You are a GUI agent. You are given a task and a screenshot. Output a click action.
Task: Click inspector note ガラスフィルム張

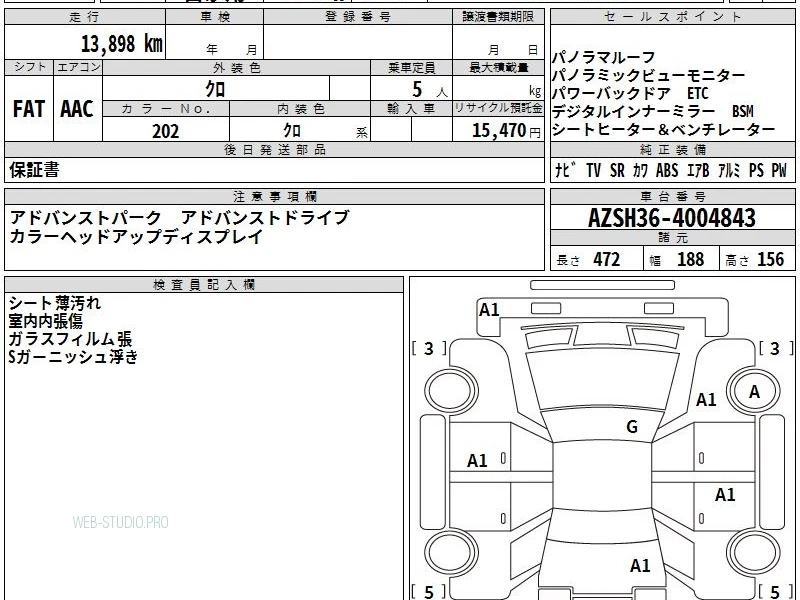(x=70, y=339)
